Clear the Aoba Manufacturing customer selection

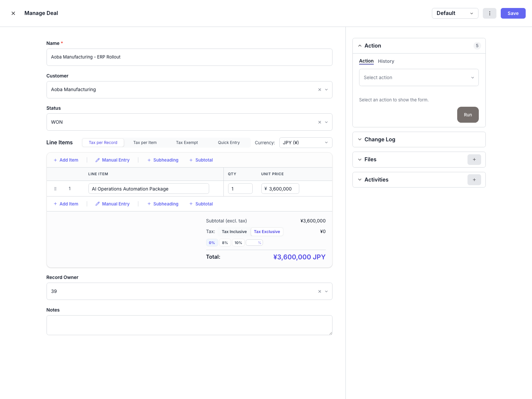pyautogui.click(x=319, y=89)
